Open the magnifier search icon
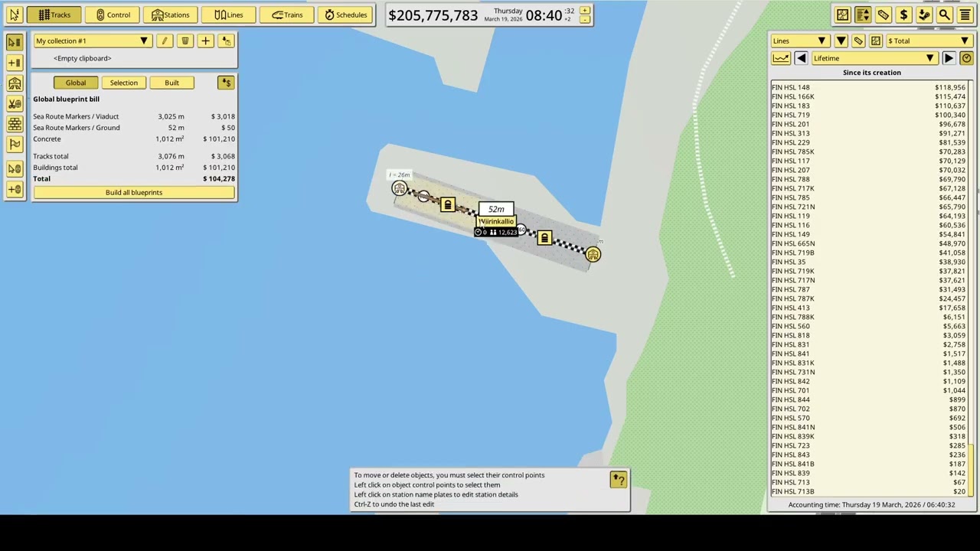The image size is (980, 551). click(x=945, y=15)
